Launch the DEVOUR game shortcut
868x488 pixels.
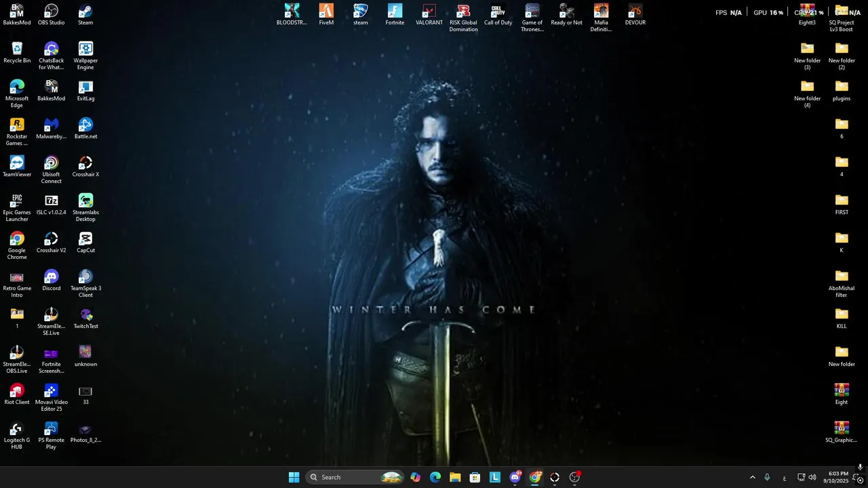pos(635,15)
